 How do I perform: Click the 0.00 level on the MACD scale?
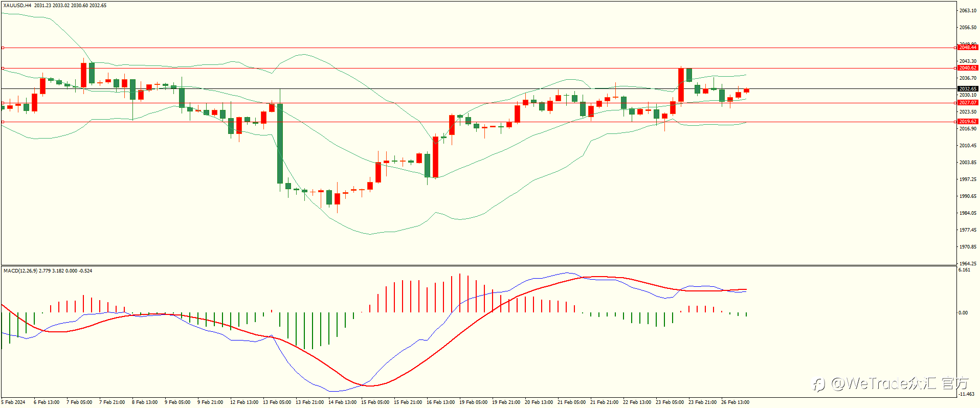click(963, 312)
